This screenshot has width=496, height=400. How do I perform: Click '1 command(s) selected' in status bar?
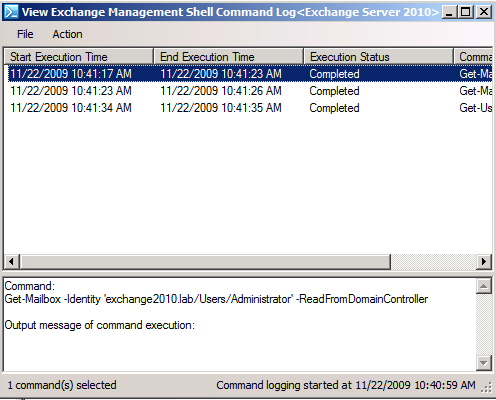[62, 385]
